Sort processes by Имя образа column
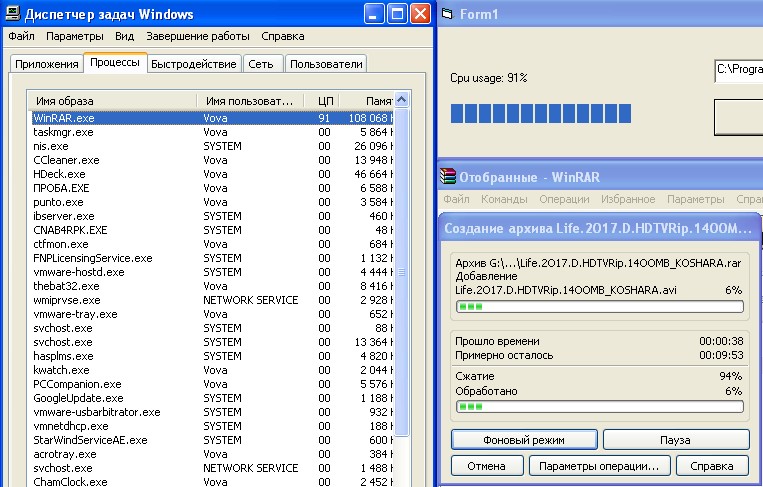 pos(112,101)
